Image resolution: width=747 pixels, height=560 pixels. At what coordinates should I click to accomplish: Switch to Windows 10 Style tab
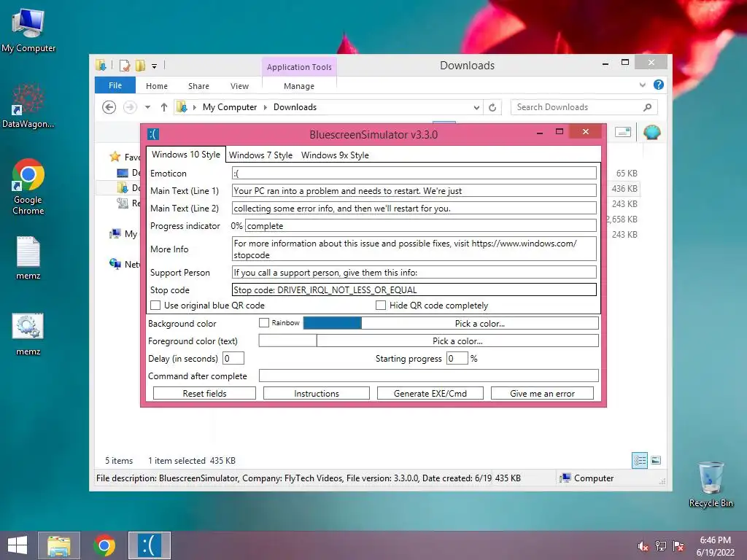pos(186,155)
